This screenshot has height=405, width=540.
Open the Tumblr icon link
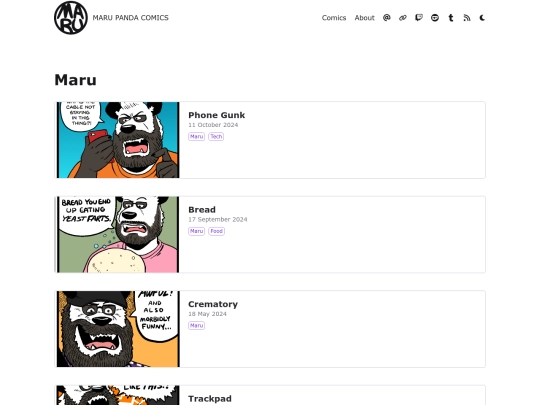pyautogui.click(x=451, y=18)
